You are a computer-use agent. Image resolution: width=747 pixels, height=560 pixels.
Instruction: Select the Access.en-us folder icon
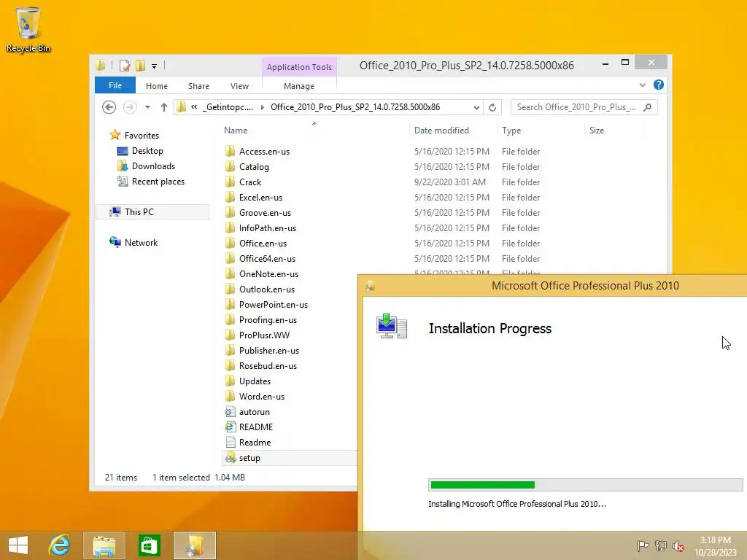[x=230, y=152]
